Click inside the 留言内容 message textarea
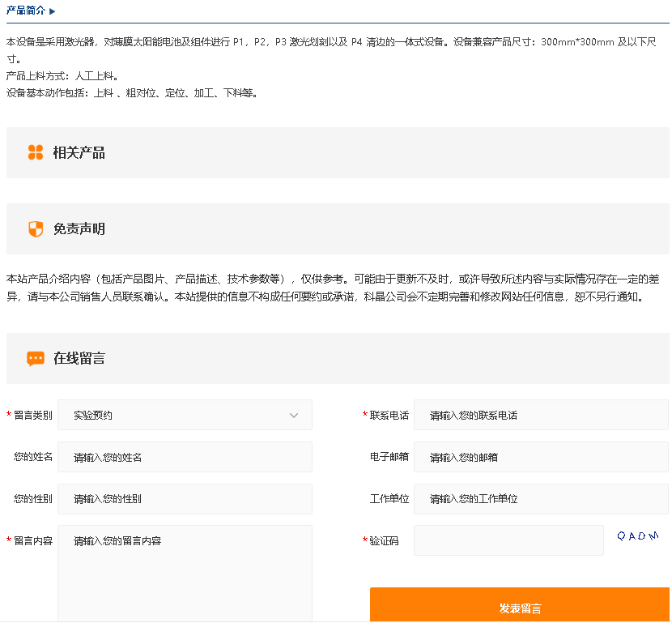Screen dimensions: 672x623 [185, 571]
